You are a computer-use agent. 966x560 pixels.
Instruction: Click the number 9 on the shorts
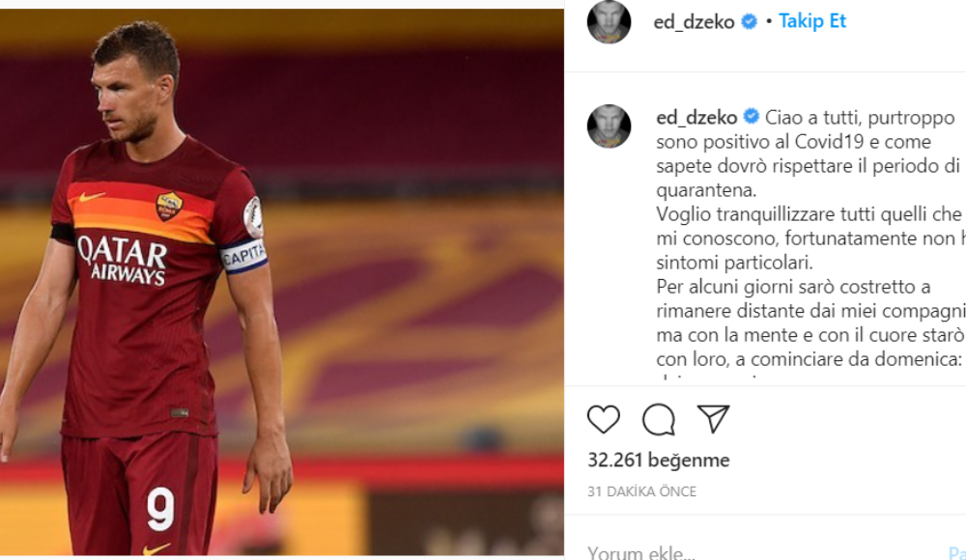(x=160, y=510)
